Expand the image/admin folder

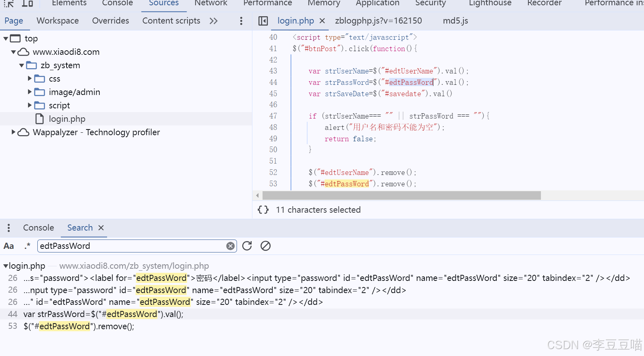30,92
